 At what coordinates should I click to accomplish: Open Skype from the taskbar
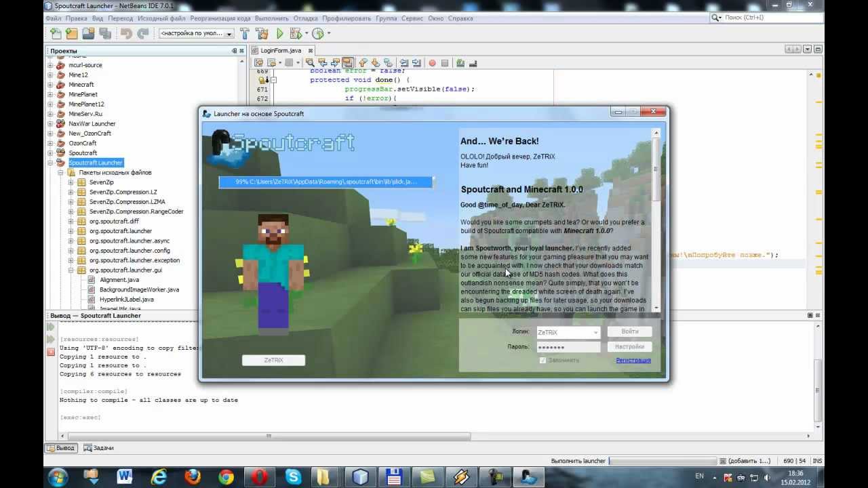coord(294,476)
